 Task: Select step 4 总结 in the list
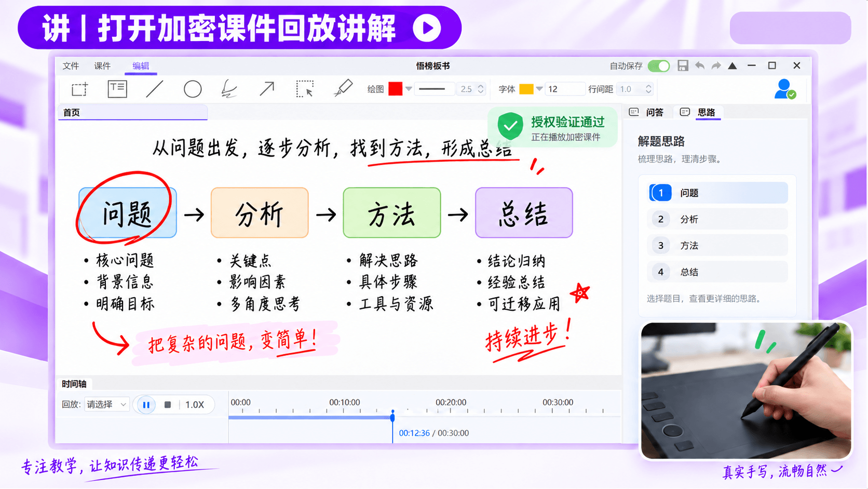click(x=718, y=272)
